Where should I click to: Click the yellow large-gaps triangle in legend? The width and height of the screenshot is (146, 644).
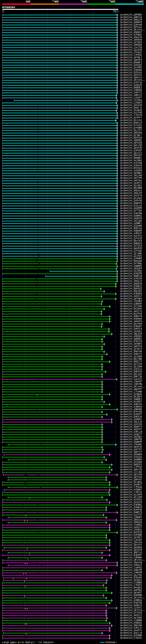tap(19, 642)
